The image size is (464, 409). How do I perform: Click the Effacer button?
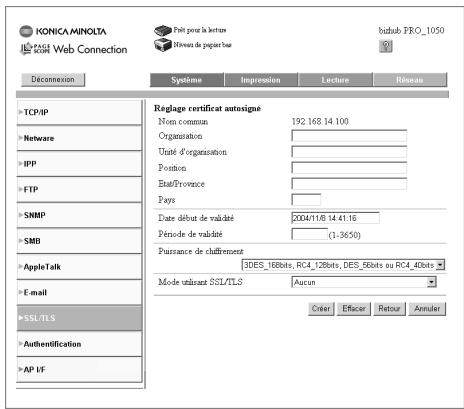(354, 309)
